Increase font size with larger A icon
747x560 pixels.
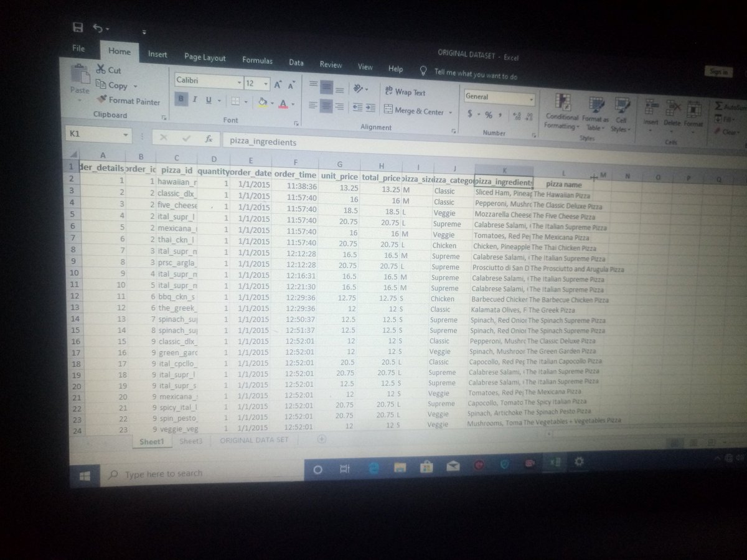(278, 84)
